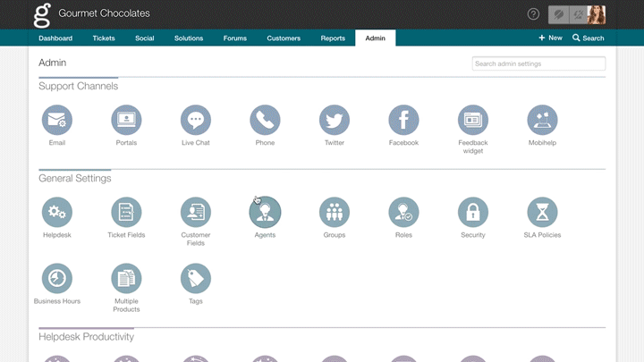Screen dimensions: 644x362
Task: Open the Mobihelp icon
Action: 543,120
